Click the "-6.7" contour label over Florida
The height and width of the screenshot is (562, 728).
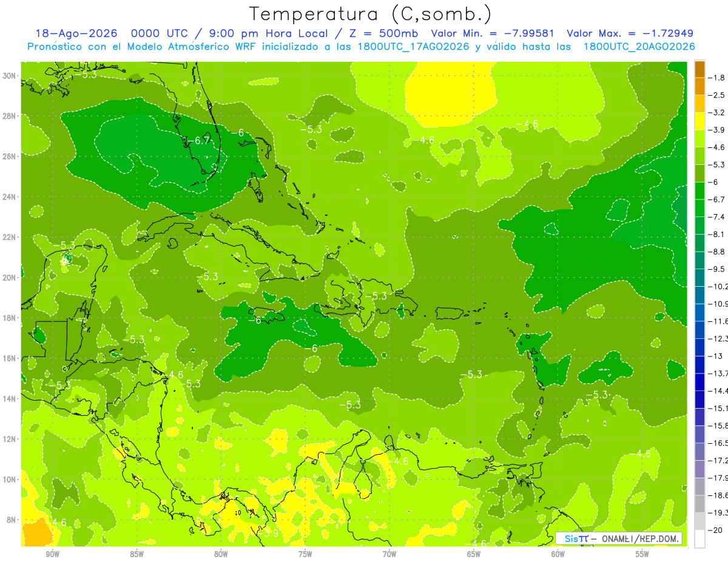pos(197,141)
